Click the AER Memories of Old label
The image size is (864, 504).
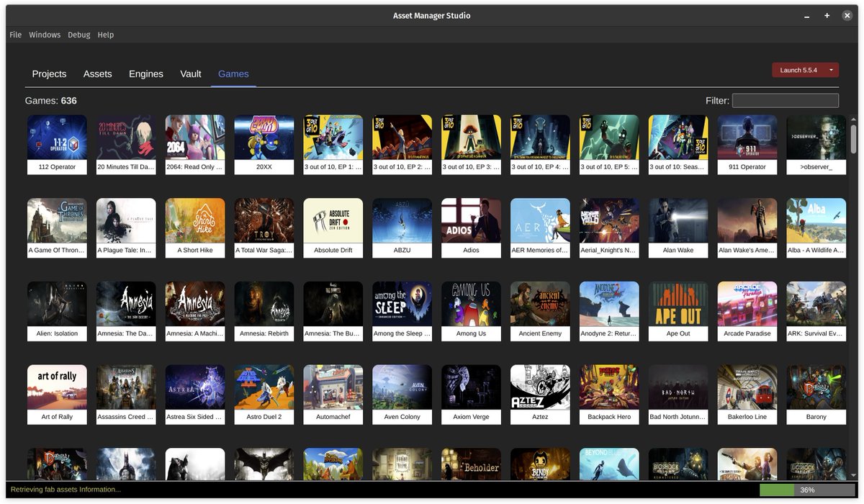[540, 251]
